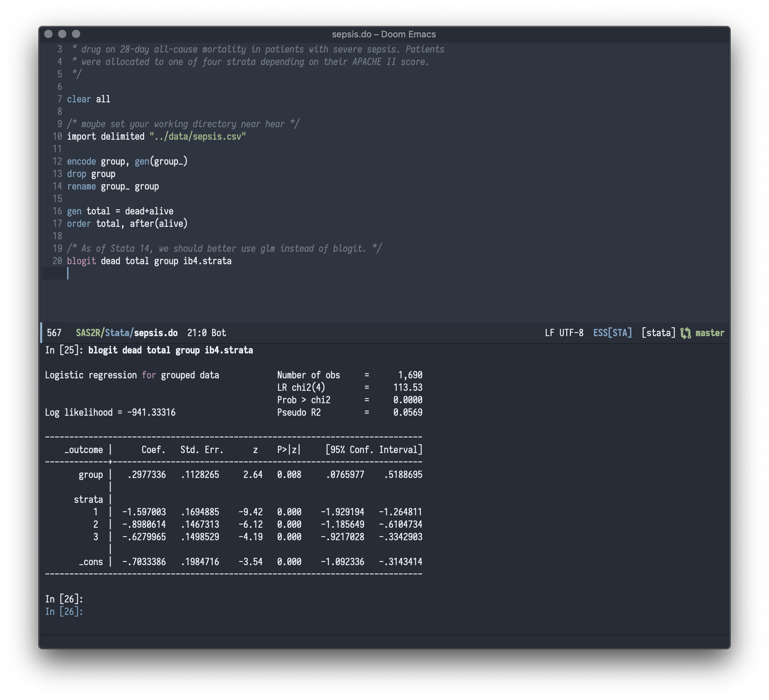Screen dimensions: 769x700
Task: Click the 21:0 Bot position indicator
Action: (x=206, y=333)
